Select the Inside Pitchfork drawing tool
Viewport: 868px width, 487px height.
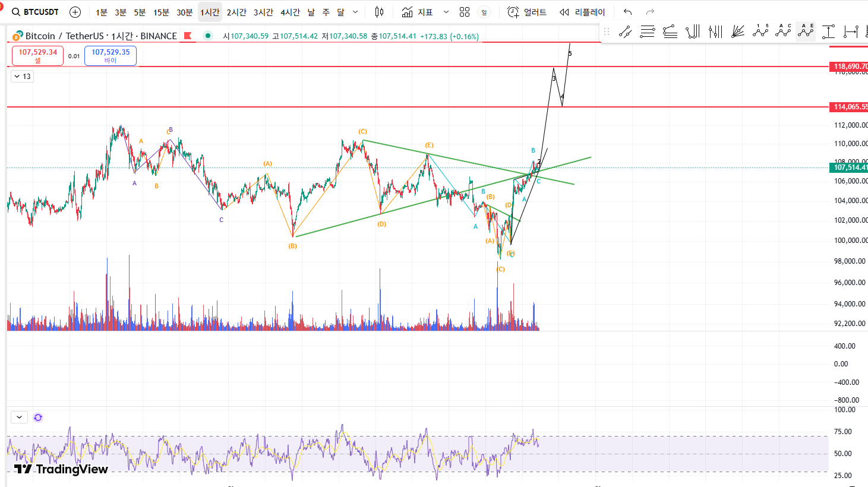click(x=715, y=31)
